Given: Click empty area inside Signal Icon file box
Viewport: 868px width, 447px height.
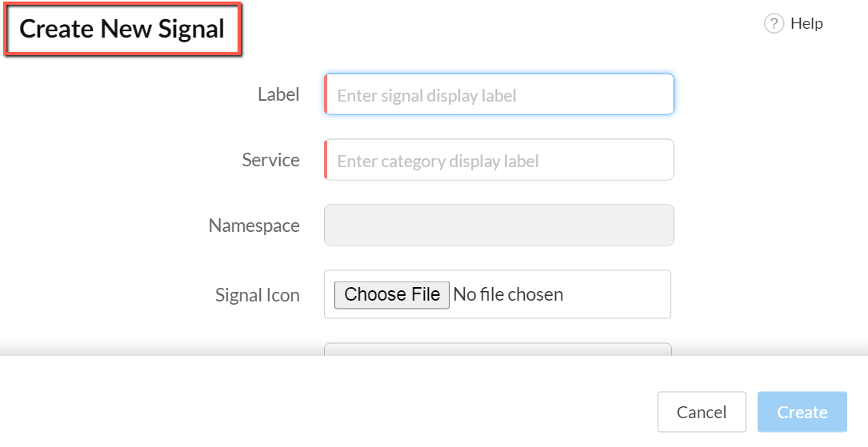Looking at the screenshot, I should [x=624, y=294].
